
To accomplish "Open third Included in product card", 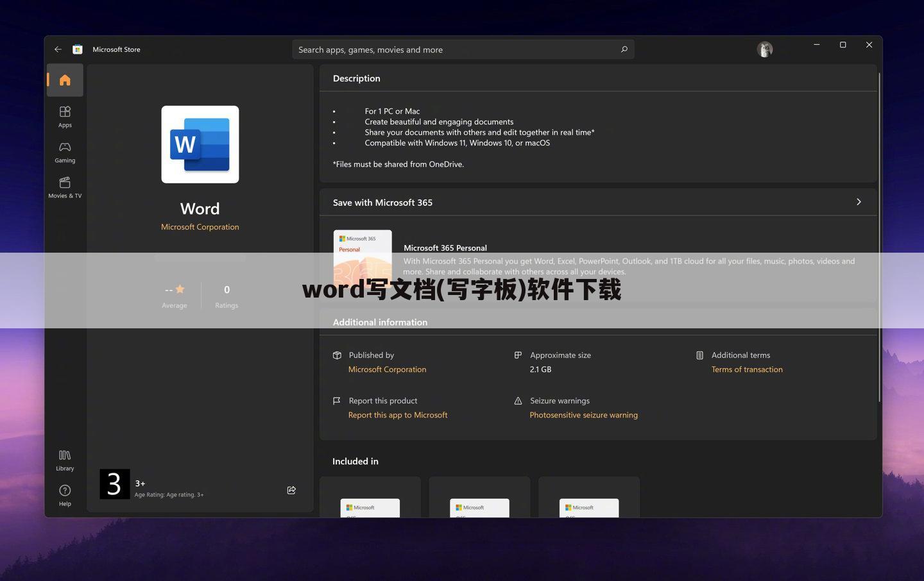I will (589, 497).
